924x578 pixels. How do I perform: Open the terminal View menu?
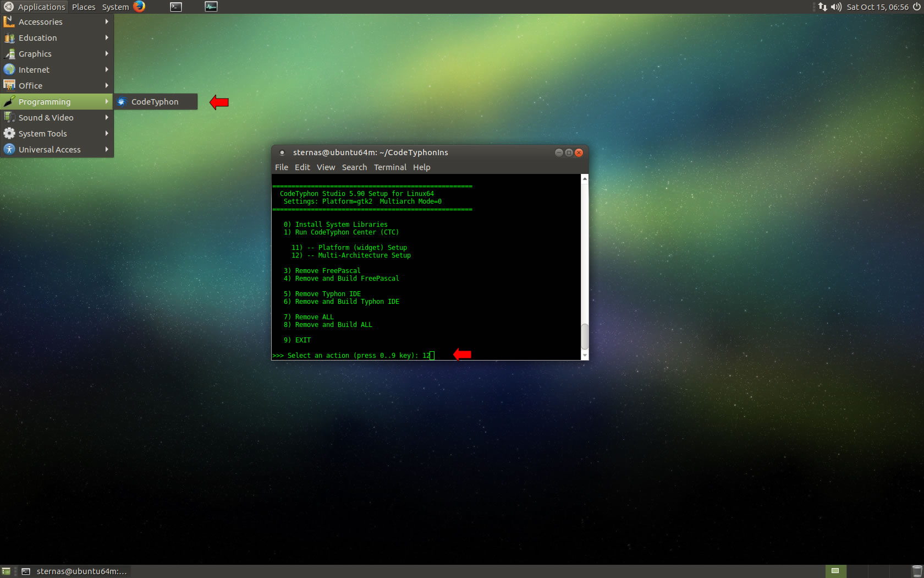coord(326,167)
